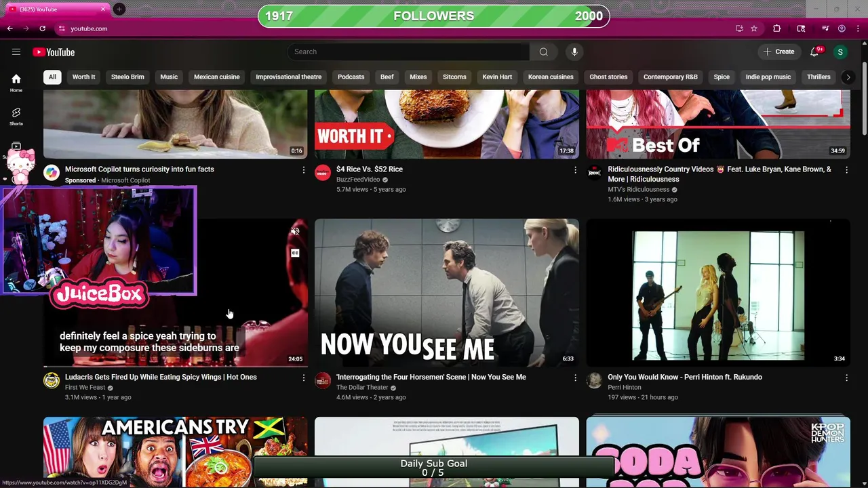This screenshot has width=868, height=488.
Task: Open the Perri Hinton band thumbnail
Action: (x=718, y=293)
